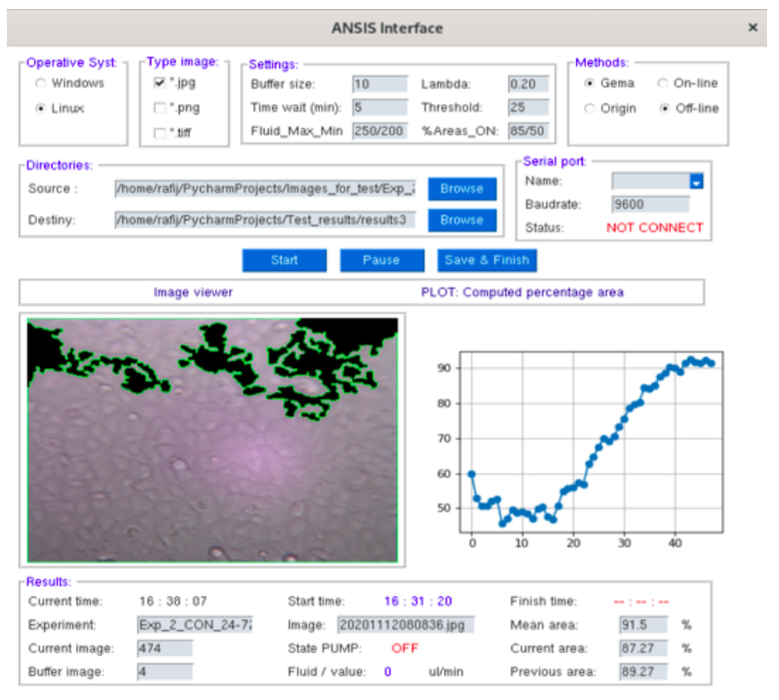Click the Buffer size input field
Image resolution: width=779 pixels, height=700 pixels.
pyautogui.click(x=380, y=84)
